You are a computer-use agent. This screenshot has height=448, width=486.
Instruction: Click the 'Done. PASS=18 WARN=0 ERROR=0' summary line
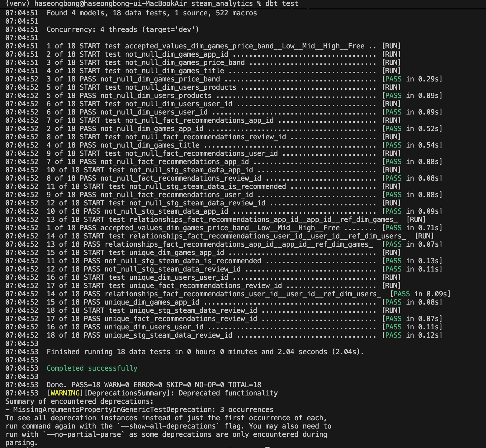tap(133, 385)
